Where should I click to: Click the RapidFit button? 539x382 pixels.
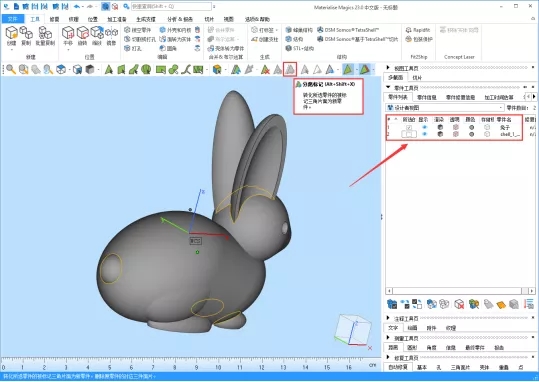tap(418, 30)
